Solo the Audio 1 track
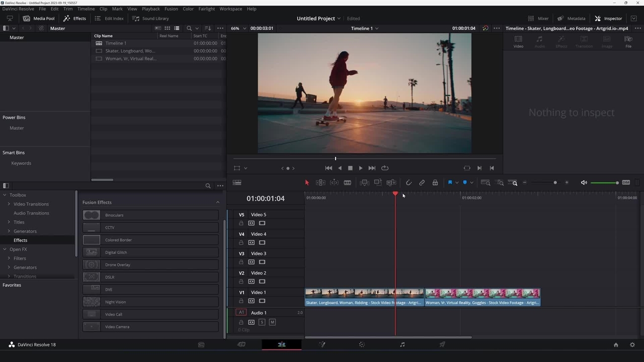Screen dimensions: 644x362 point(262,322)
